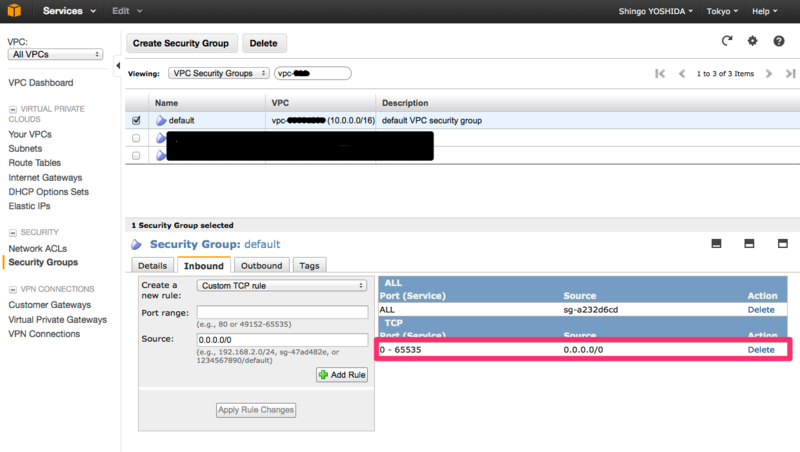Open Virtual Private Gateways in sidebar
Image resolution: width=800 pixels, height=452 pixels.
pyautogui.click(x=58, y=319)
